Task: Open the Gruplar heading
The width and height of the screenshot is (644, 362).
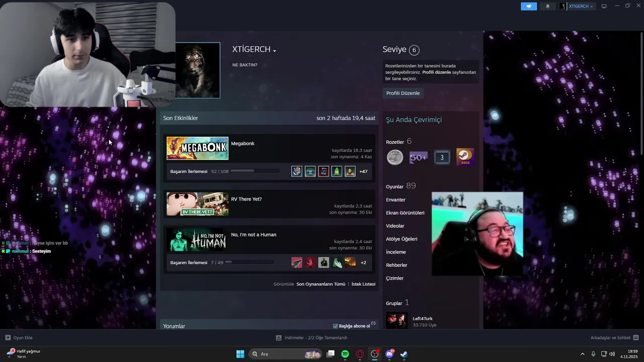Action: click(394, 303)
